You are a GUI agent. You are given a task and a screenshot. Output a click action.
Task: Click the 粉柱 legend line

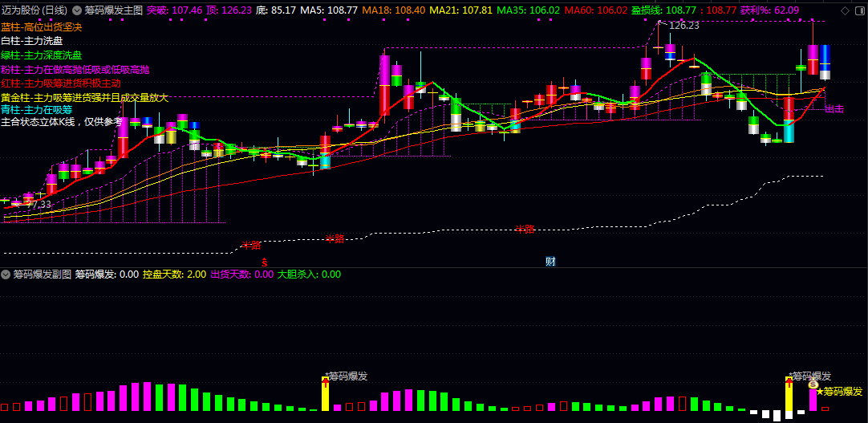click(75, 70)
